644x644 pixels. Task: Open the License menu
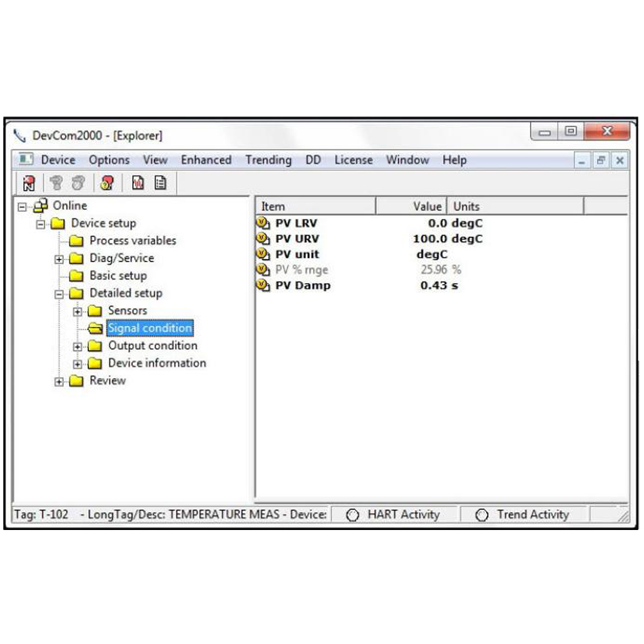coord(354,160)
